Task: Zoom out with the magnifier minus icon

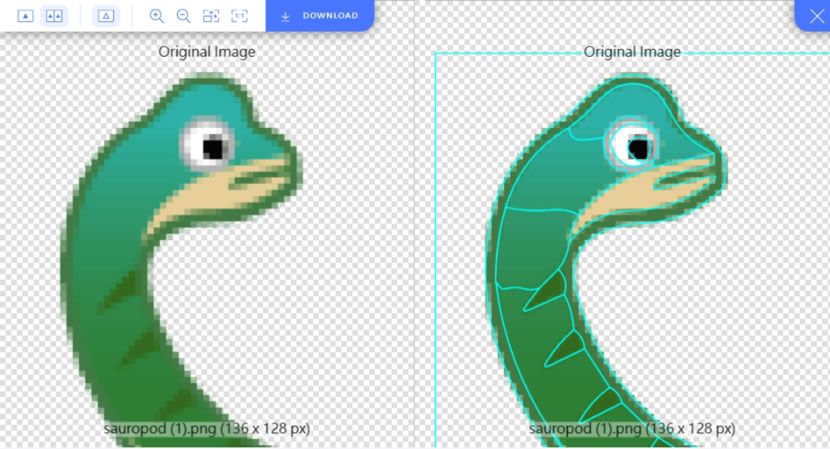Action: tap(184, 16)
